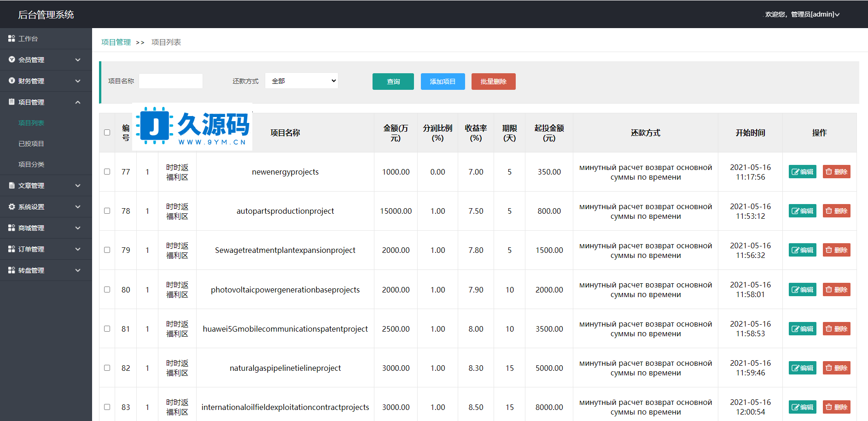Go to 项目分类 in the sidebar
868x421 pixels.
[31, 164]
